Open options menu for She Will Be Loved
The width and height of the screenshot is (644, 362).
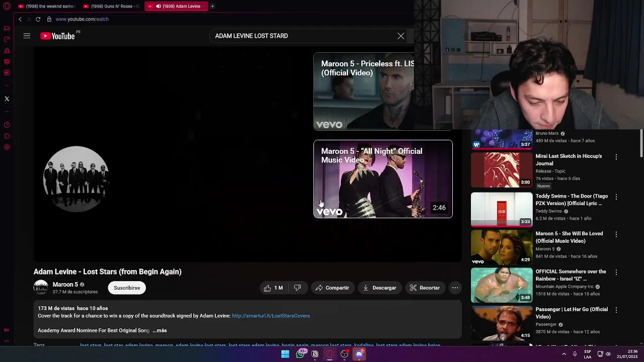[616, 234]
